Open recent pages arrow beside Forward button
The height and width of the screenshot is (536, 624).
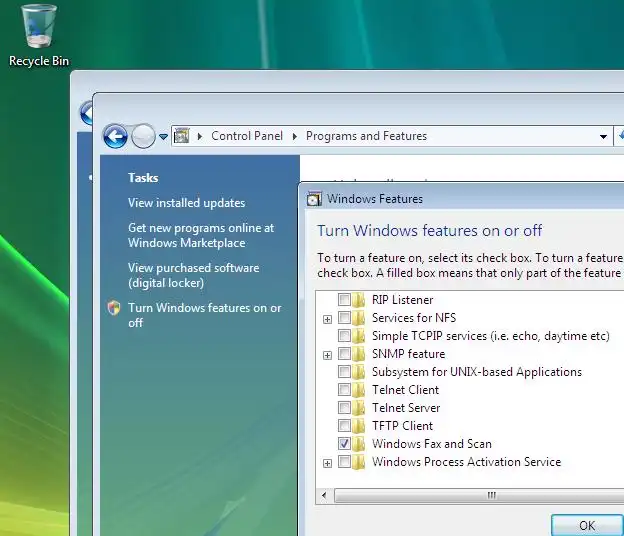pos(163,136)
